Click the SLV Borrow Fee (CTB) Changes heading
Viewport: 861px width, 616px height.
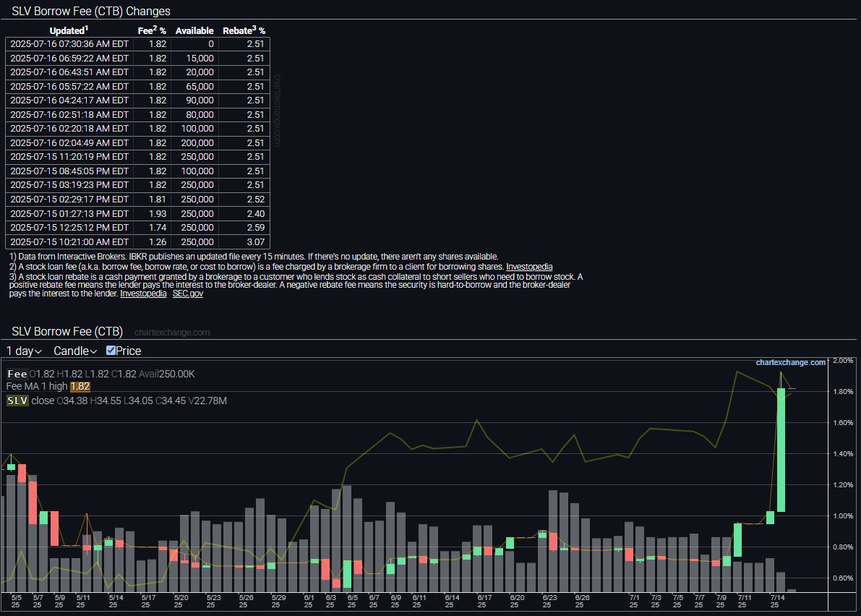(91, 11)
